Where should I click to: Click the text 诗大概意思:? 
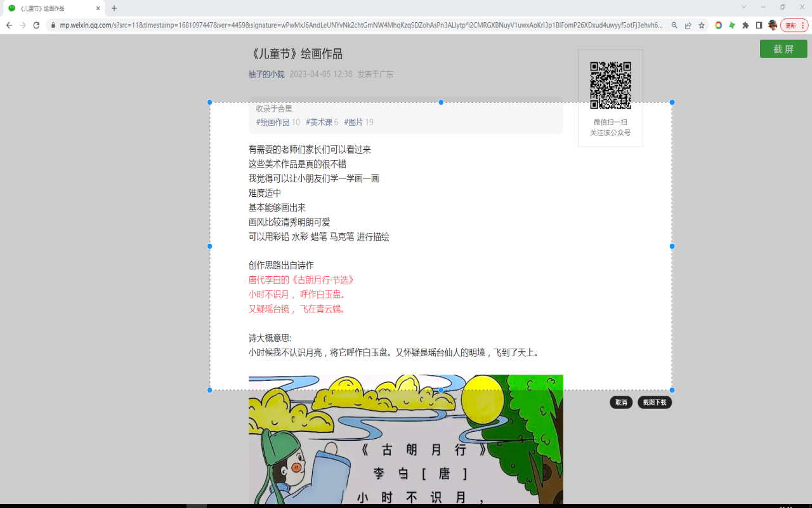point(270,338)
